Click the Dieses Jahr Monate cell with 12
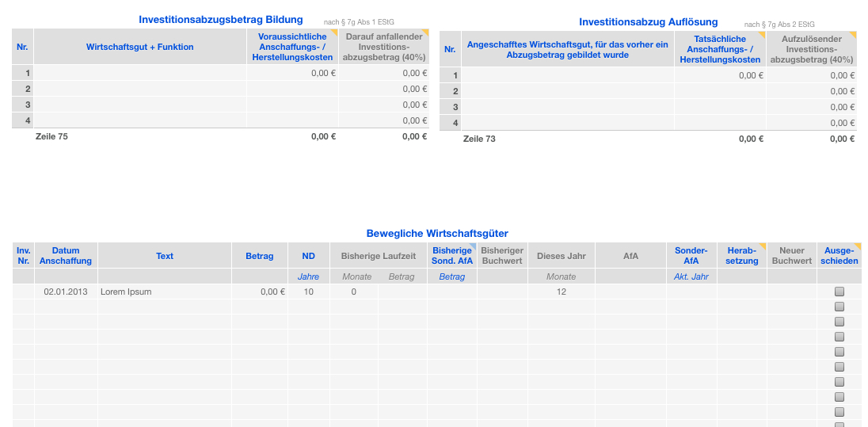This screenshot has width=868, height=427. 562,292
